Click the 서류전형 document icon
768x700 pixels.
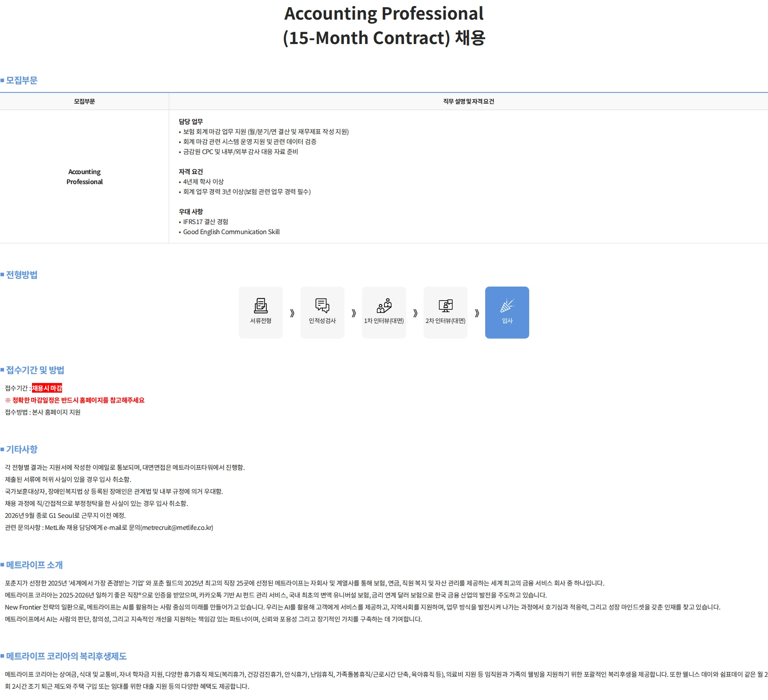click(x=261, y=305)
